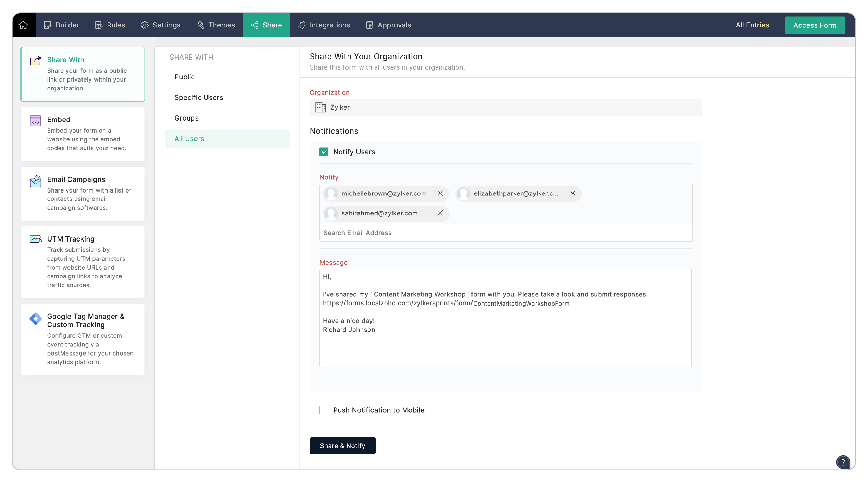Click the Share With arrow icon
The width and height of the screenshot is (868, 483).
click(x=36, y=61)
